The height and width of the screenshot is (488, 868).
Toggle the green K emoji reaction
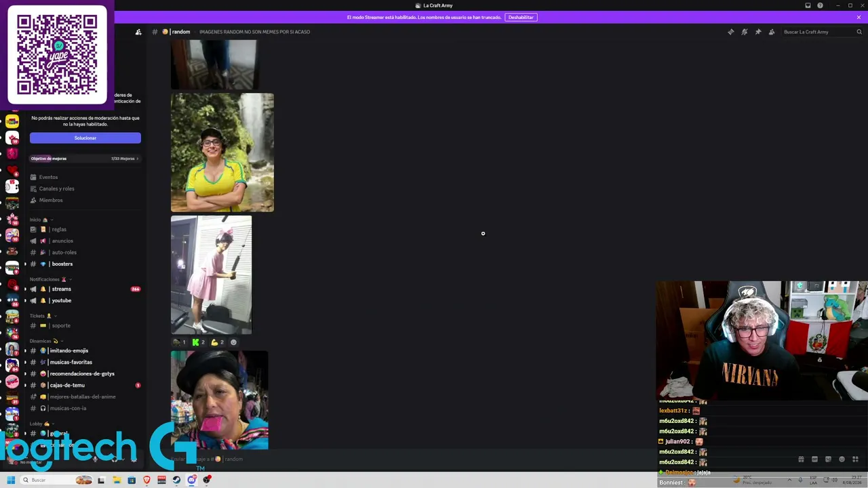click(199, 342)
